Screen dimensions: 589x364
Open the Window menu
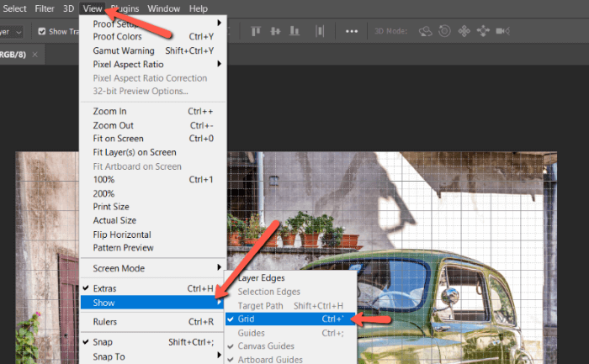tap(163, 8)
